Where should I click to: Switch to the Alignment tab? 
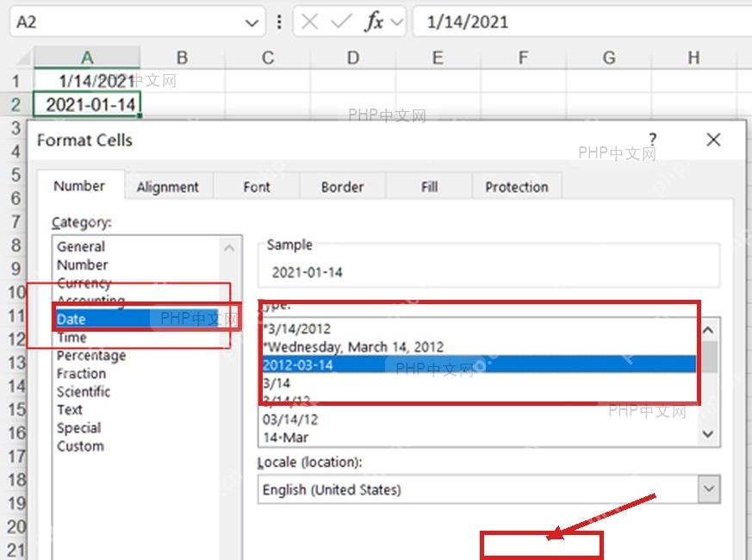(x=167, y=187)
